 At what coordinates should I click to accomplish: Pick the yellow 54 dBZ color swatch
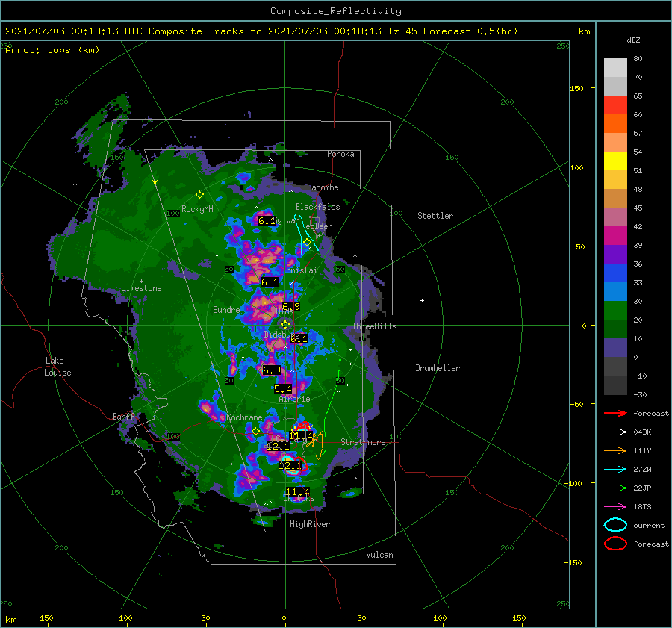[x=615, y=161]
